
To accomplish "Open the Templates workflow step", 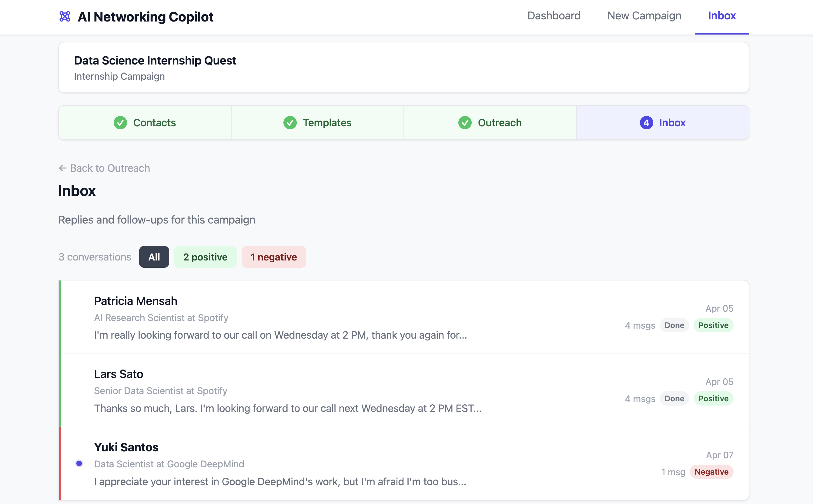I will 317,123.
